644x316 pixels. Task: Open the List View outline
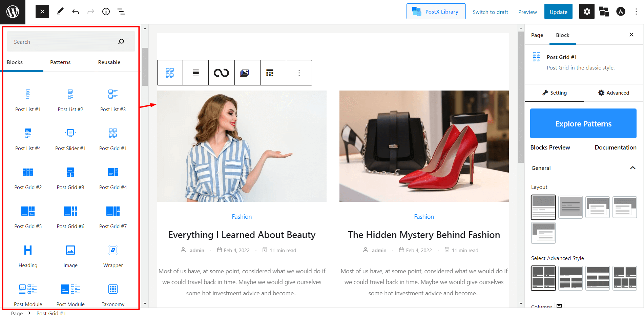coord(121,12)
